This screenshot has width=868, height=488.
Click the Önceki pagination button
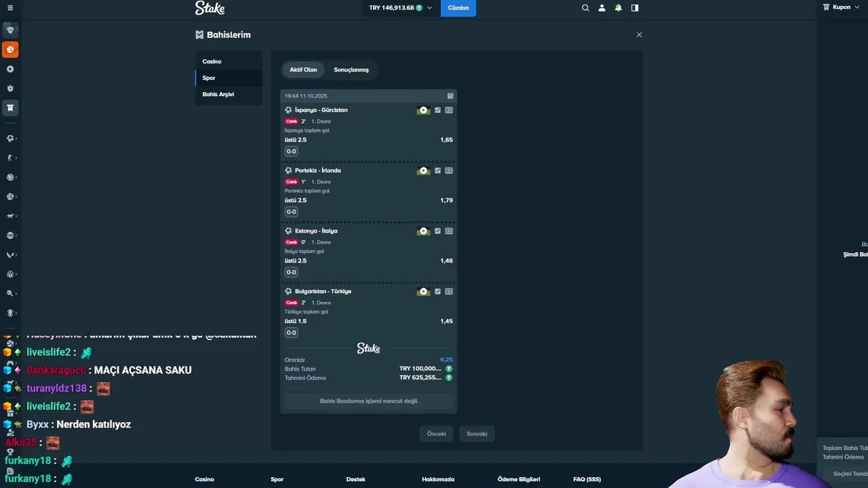click(x=436, y=434)
